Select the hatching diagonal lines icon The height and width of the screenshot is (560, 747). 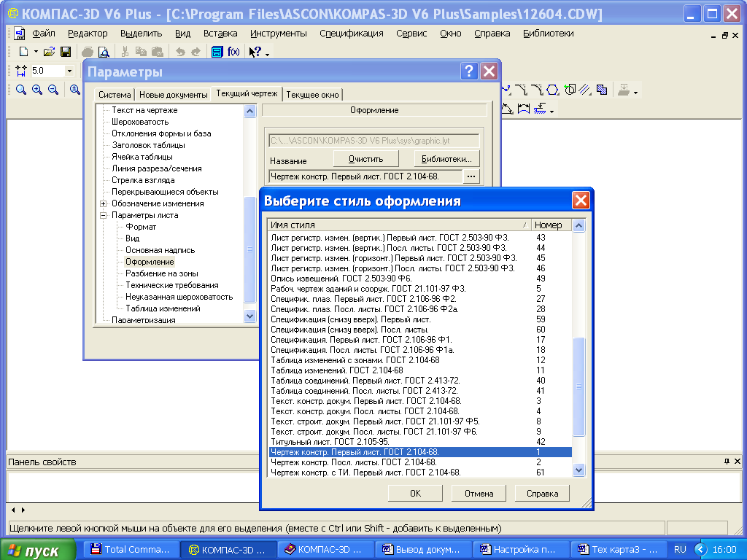point(586,90)
